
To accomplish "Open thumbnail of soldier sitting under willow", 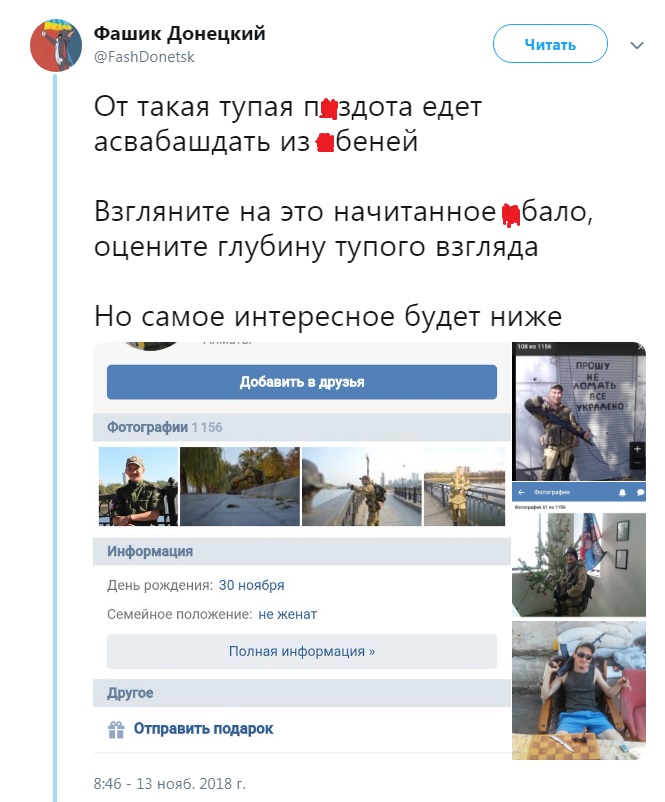I will click(240, 486).
